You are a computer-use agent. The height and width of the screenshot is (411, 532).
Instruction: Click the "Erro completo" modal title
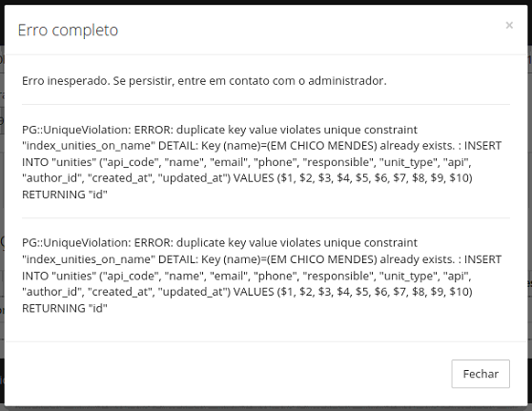tap(68, 31)
